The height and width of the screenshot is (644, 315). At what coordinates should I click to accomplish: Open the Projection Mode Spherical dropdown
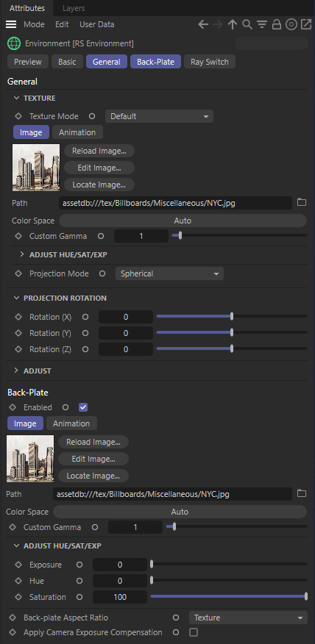(x=169, y=273)
